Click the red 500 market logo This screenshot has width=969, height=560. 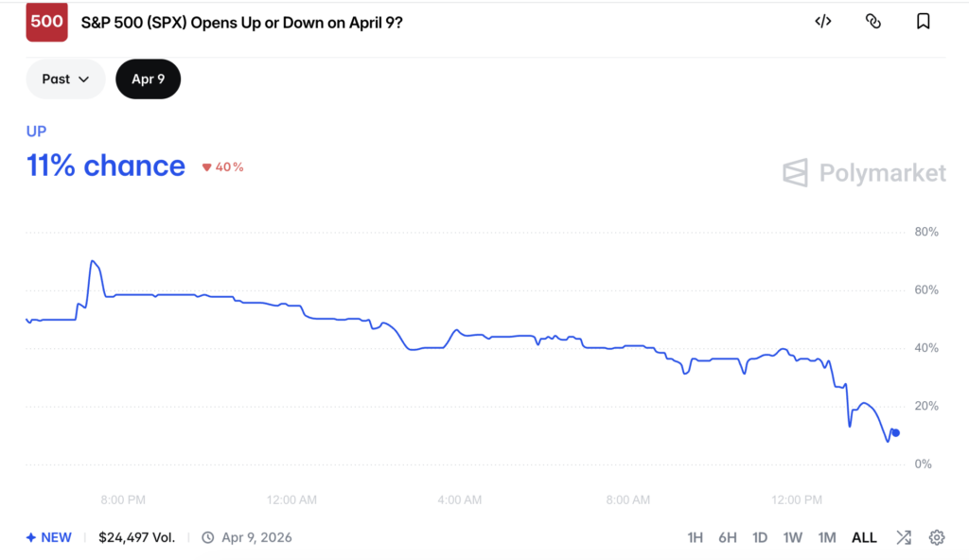tap(46, 21)
